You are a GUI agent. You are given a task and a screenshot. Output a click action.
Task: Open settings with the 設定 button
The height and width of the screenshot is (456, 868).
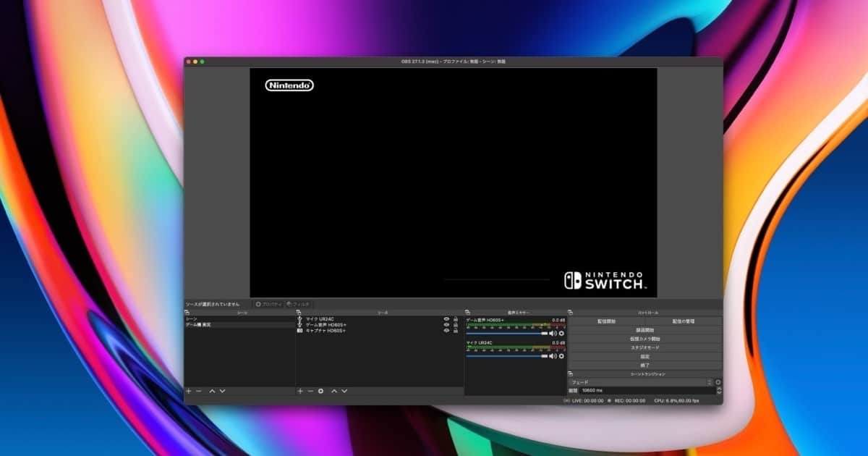click(x=645, y=356)
